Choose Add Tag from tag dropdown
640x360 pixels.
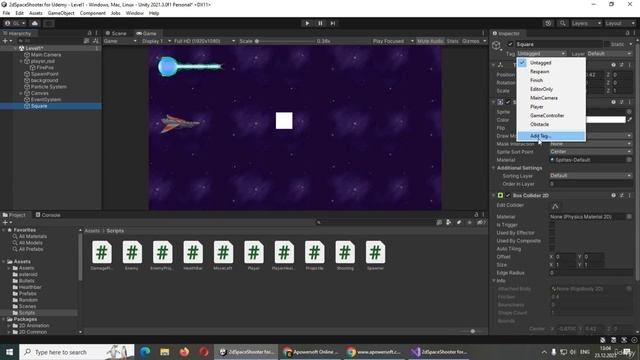point(551,136)
